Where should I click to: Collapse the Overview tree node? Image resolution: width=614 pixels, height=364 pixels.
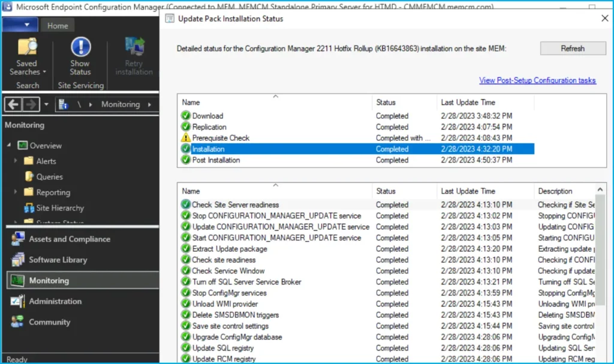pyautogui.click(x=8, y=145)
